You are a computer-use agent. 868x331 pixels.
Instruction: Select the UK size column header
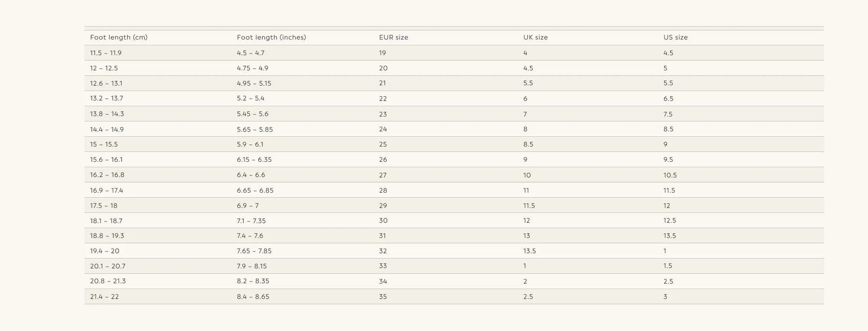535,38
